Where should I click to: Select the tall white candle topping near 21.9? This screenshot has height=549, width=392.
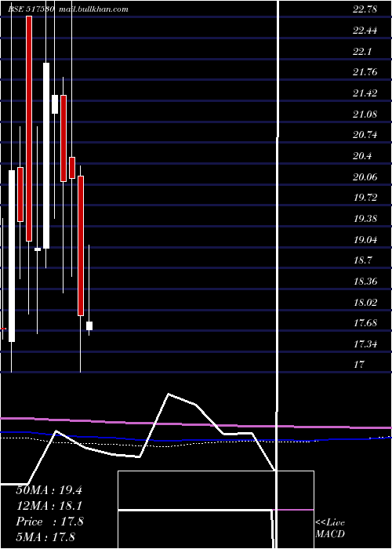[46, 155]
